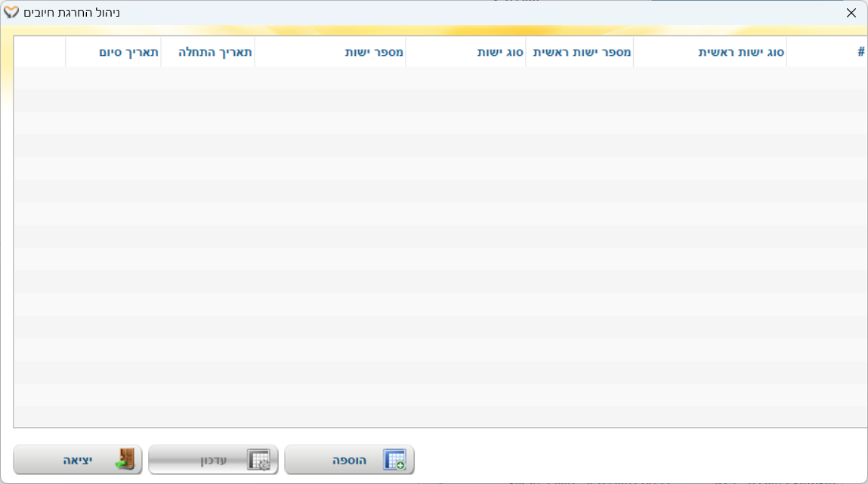Sort by the # column header

(x=860, y=52)
